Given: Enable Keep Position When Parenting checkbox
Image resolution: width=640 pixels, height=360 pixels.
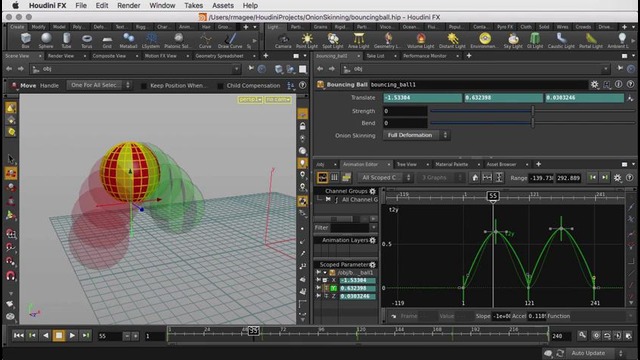Looking at the screenshot, I should coord(144,86).
